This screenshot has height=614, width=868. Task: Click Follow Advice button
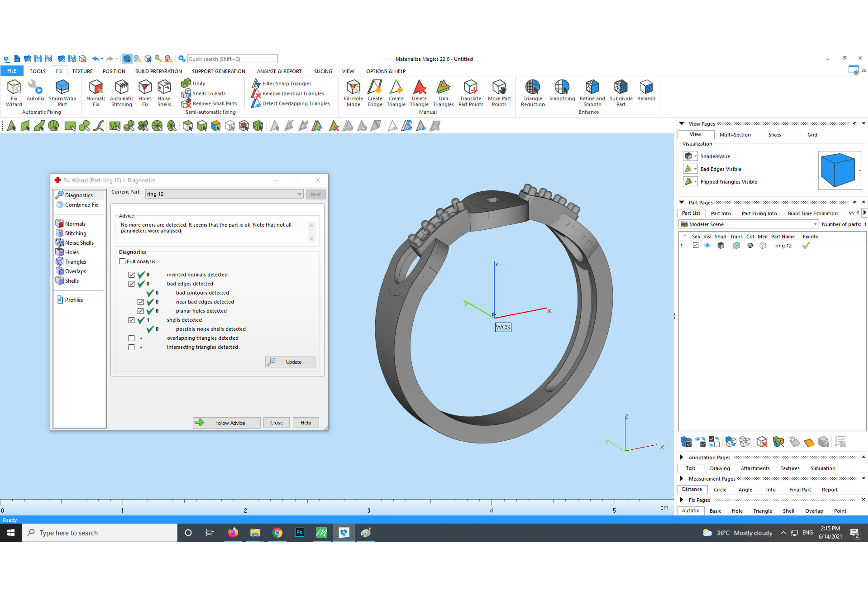226,423
